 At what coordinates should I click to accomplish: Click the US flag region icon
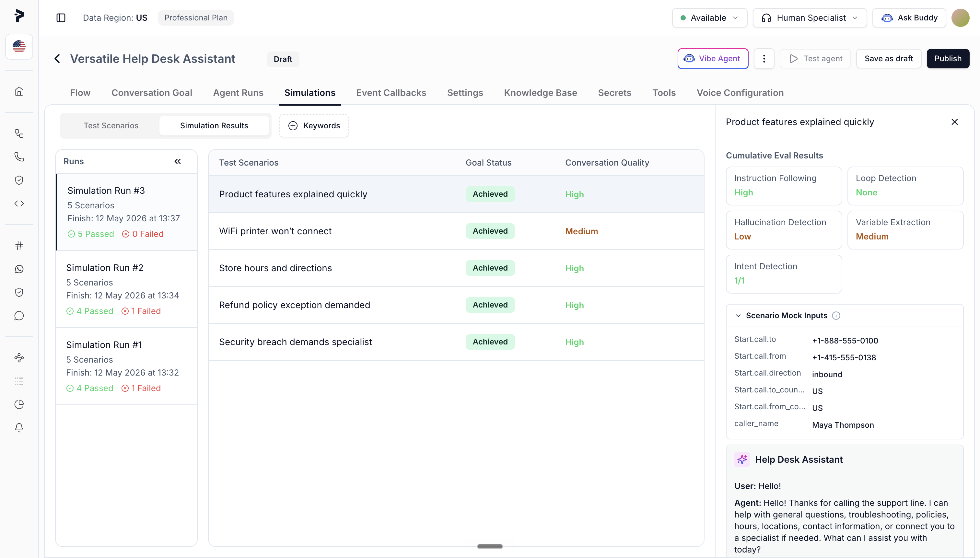click(x=19, y=46)
